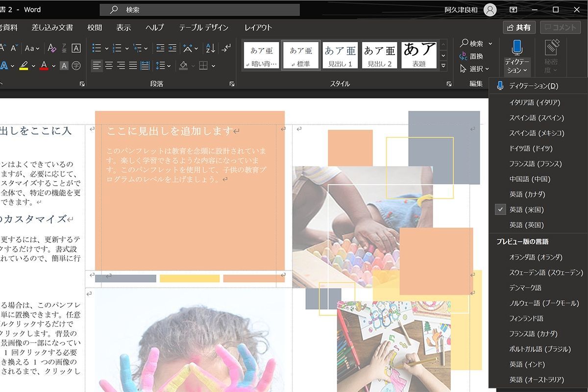Click the yellow text highlighter icon
588x392 pixels.
24,66
